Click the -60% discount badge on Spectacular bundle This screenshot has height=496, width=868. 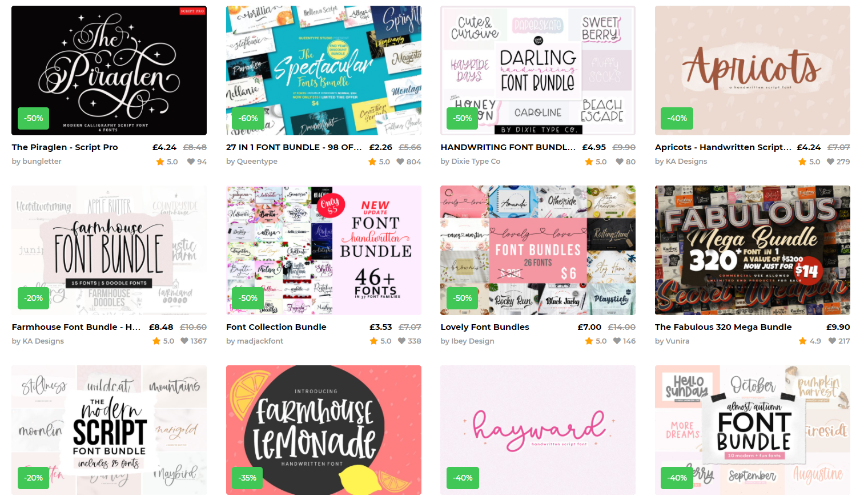click(248, 118)
